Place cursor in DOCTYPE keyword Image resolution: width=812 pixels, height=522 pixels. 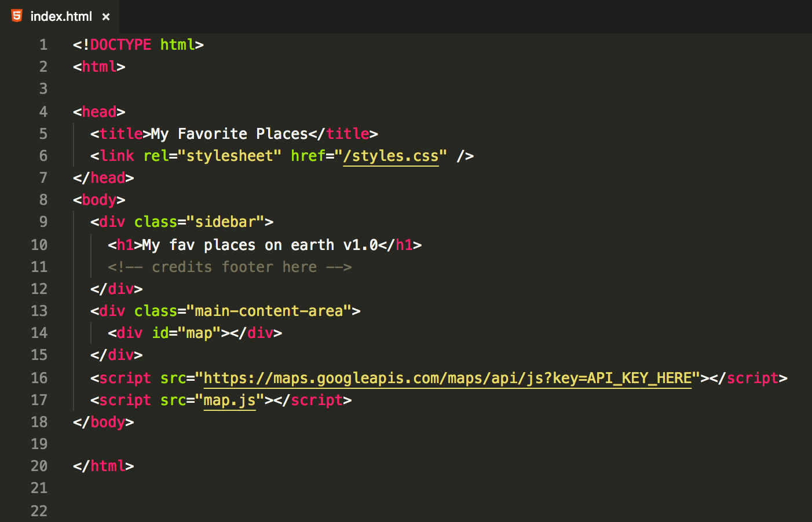click(120, 45)
